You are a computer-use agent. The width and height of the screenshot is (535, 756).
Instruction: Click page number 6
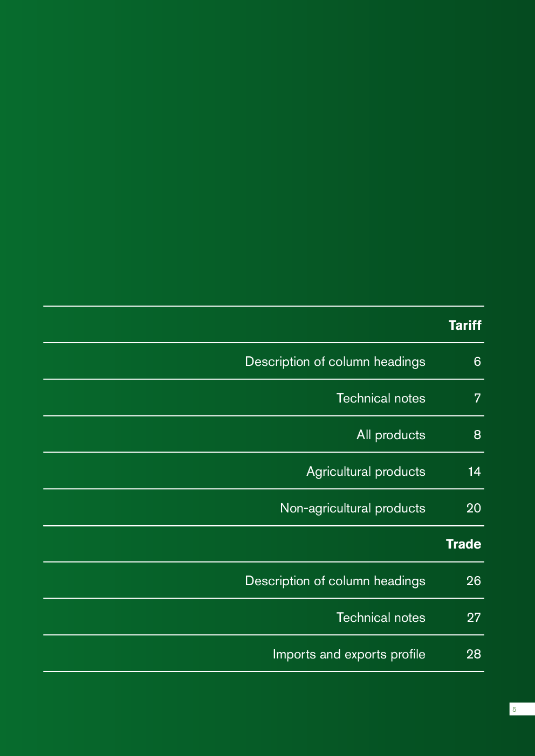[x=477, y=362]
